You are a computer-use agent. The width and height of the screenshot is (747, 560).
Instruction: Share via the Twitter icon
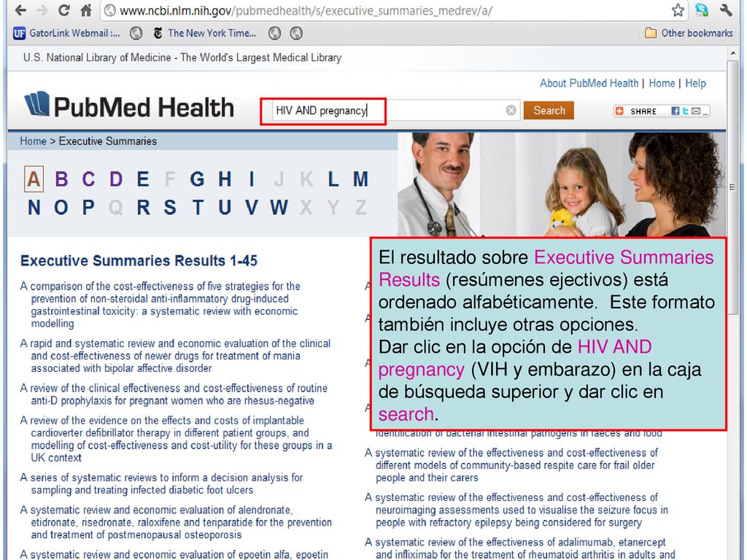point(686,111)
